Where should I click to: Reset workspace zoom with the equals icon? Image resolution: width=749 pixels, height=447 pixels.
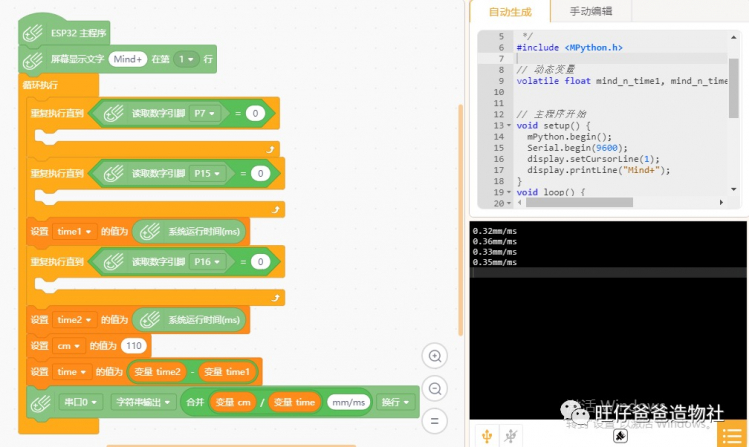coord(435,421)
